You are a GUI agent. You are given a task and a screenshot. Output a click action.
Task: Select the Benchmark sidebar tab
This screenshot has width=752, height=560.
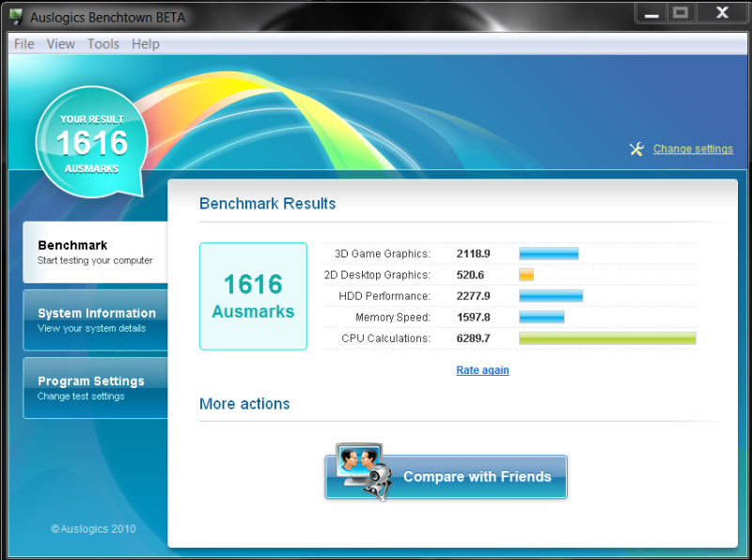pos(96,252)
